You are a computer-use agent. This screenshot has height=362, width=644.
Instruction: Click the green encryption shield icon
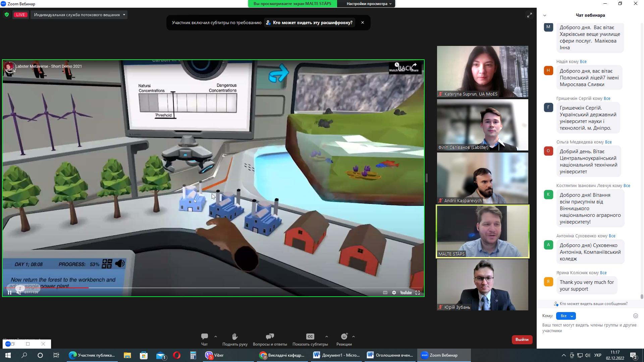click(x=7, y=15)
